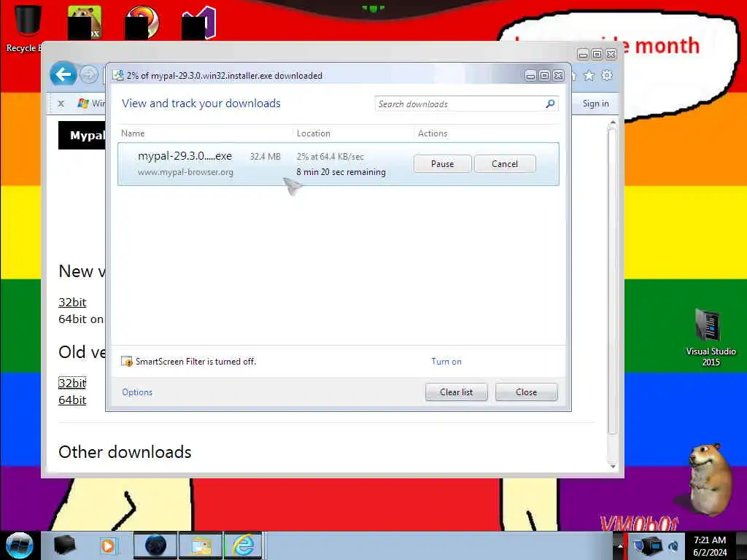Click the scroll down arrow in the browser
747x560 pixels.
click(x=613, y=466)
